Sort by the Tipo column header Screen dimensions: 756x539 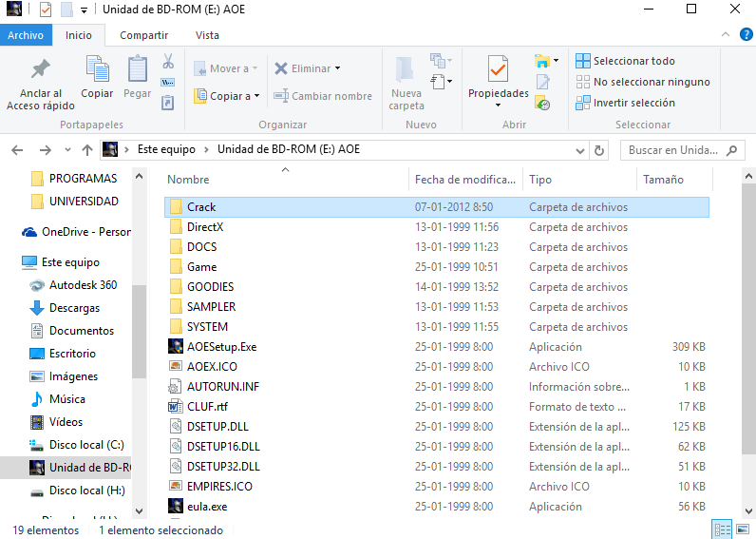[x=580, y=180]
